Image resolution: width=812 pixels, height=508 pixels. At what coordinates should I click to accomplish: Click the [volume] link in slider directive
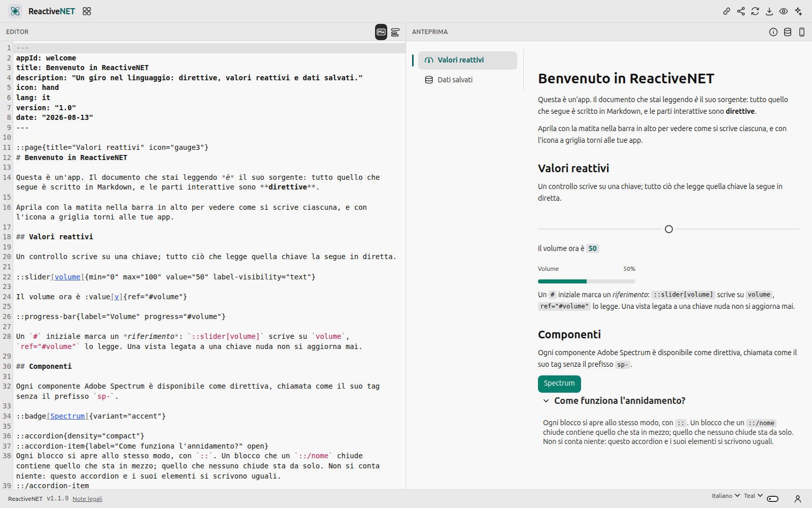click(x=67, y=277)
